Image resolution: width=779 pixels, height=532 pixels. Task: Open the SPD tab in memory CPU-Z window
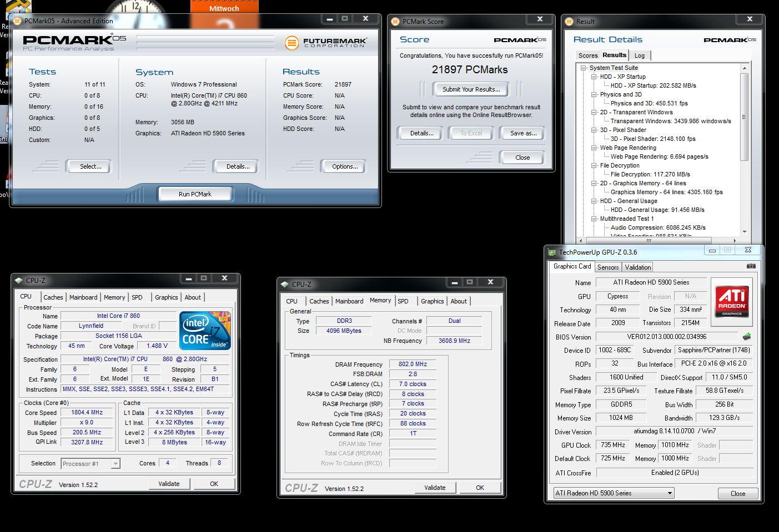point(403,301)
